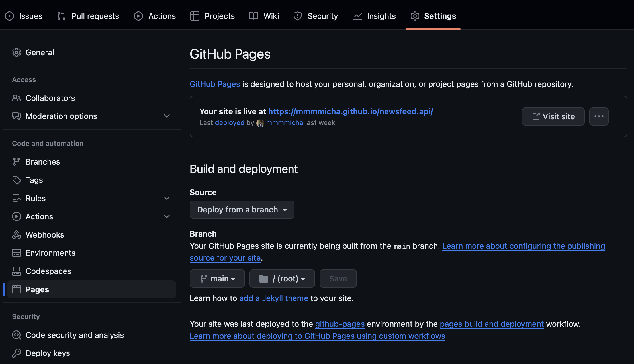Click the external-link icon on Visit site
Image resolution: width=634 pixels, height=364 pixels.
(x=536, y=116)
